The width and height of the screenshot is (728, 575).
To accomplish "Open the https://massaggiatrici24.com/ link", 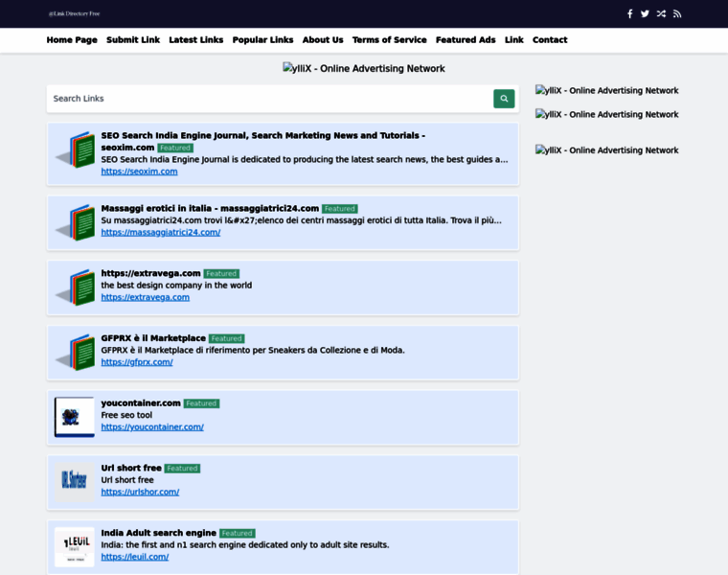I will pos(161,232).
